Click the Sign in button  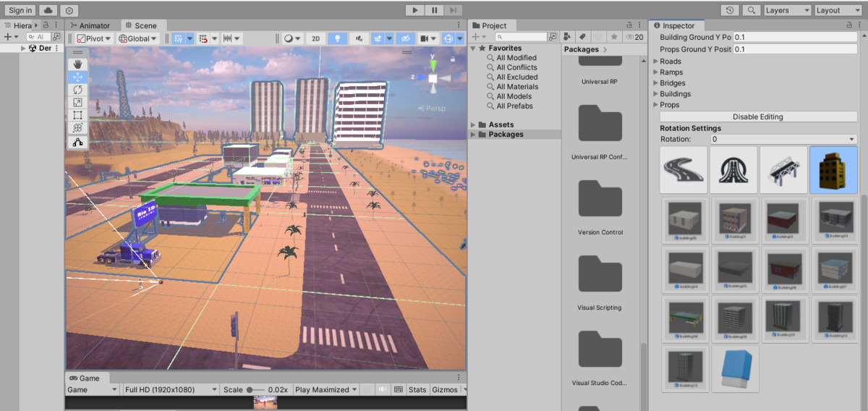(x=20, y=10)
